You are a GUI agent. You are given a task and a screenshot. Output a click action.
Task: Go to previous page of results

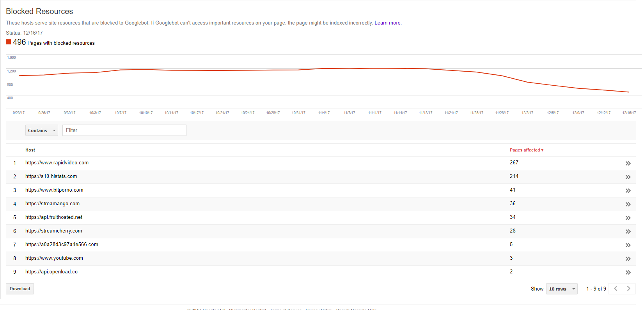pyautogui.click(x=616, y=289)
